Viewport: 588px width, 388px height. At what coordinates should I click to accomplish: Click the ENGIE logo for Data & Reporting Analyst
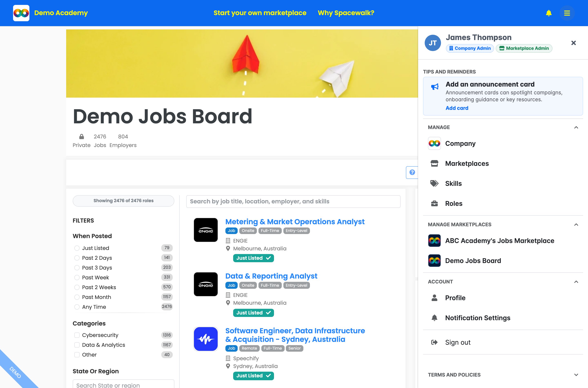[206, 284]
